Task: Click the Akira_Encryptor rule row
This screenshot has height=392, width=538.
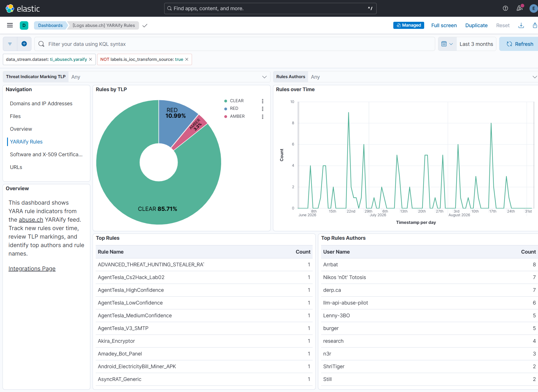Action: pyautogui.click(x=204, y=341)
